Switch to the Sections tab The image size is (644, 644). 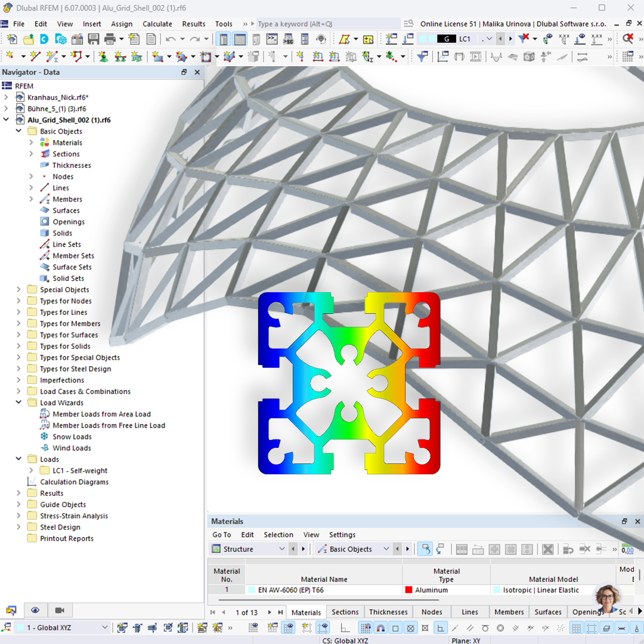tap(345, 612)
